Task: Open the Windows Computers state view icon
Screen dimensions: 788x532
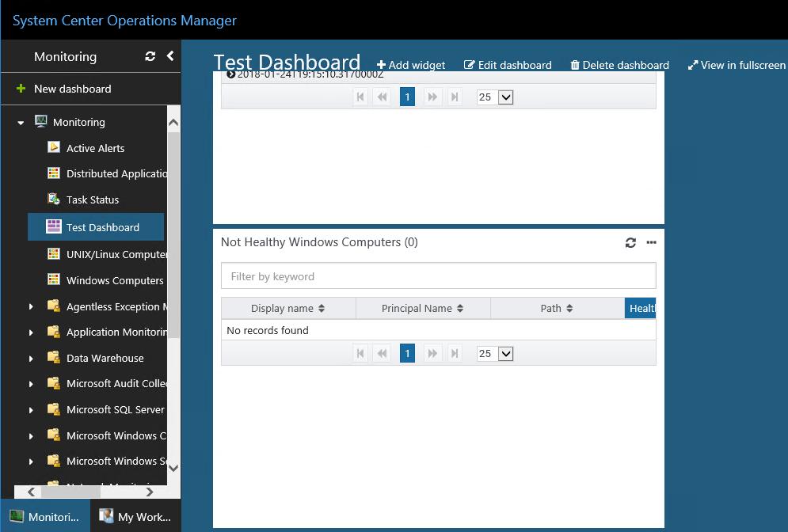Action: (54, 279)
